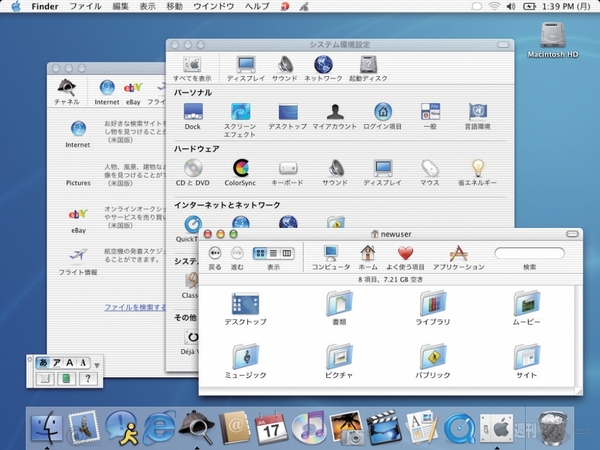Screen dimensions: 600x450
Task: Switch the Finder window to list view
Action: 273,254
